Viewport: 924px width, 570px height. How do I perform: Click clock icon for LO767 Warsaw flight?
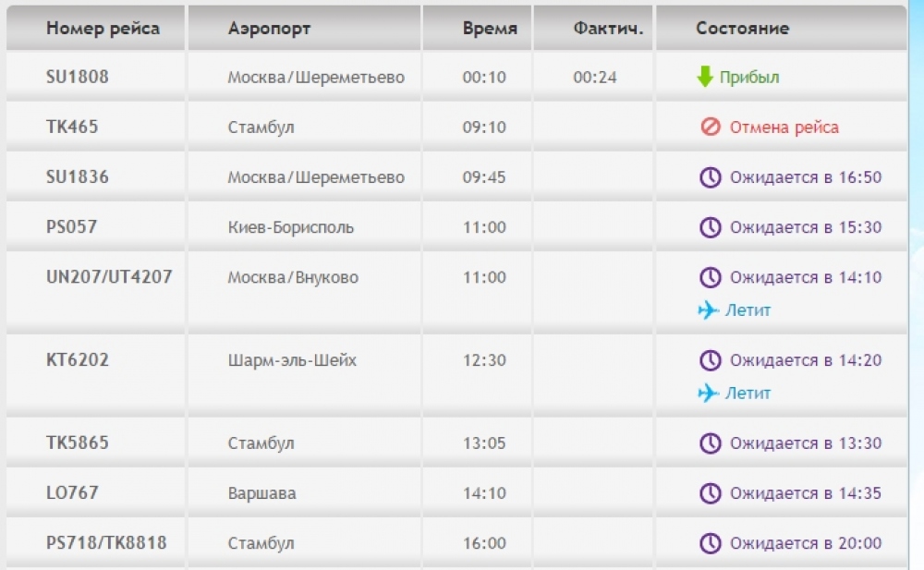[710, 493]
